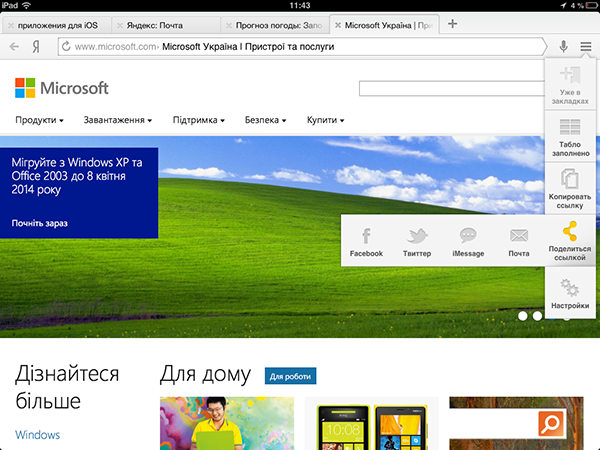Click the Windows XP migration banner text
600x450 pixels.
[77, 176]
